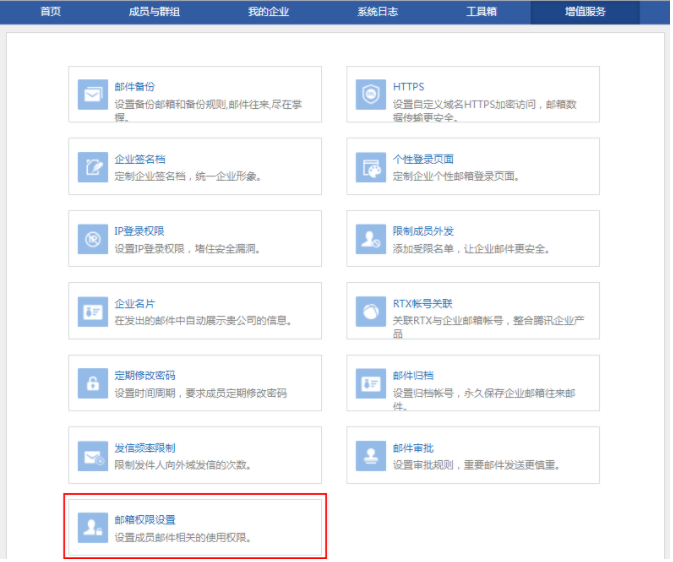Click the 定期修改密码 lock icon
673x562 pixels.
point(93,383)
